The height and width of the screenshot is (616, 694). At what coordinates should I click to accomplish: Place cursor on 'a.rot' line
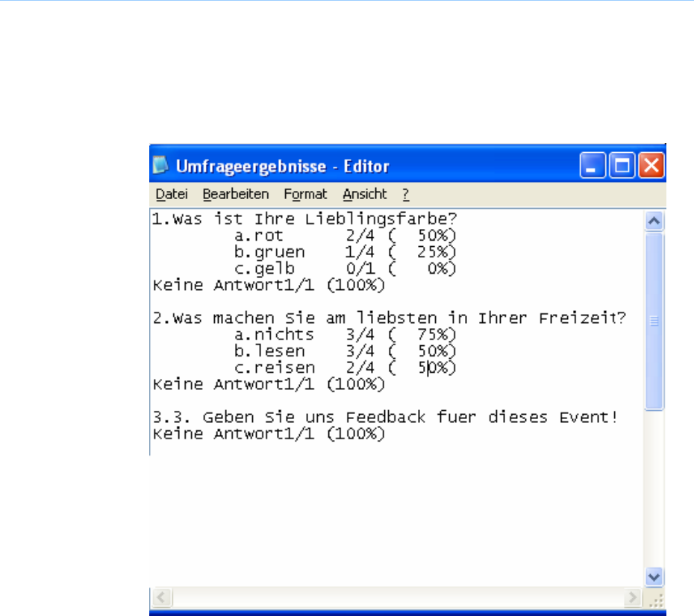[346, 236]
